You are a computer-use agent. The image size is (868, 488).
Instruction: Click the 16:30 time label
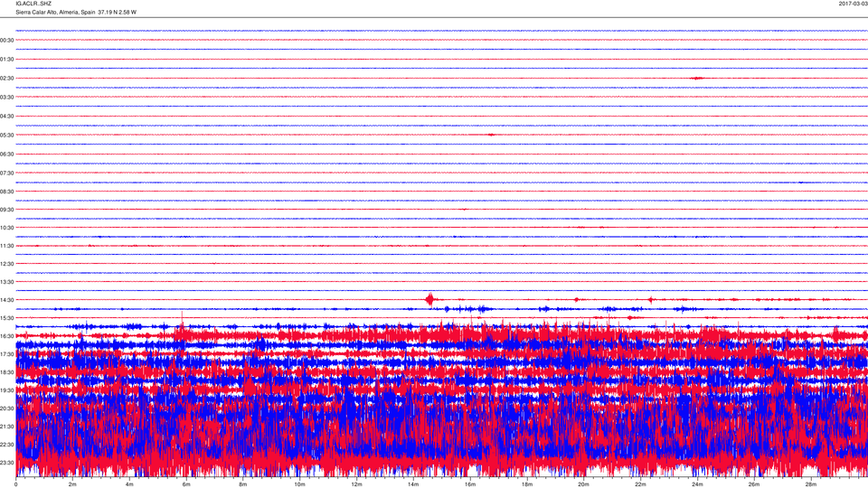[7, 336]
